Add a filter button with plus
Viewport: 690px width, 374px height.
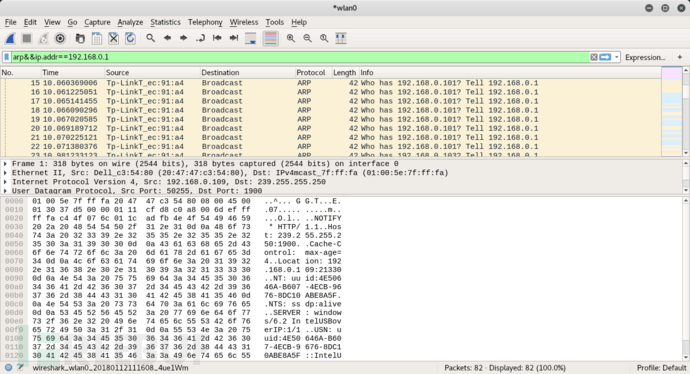click(x=680, y=57)
